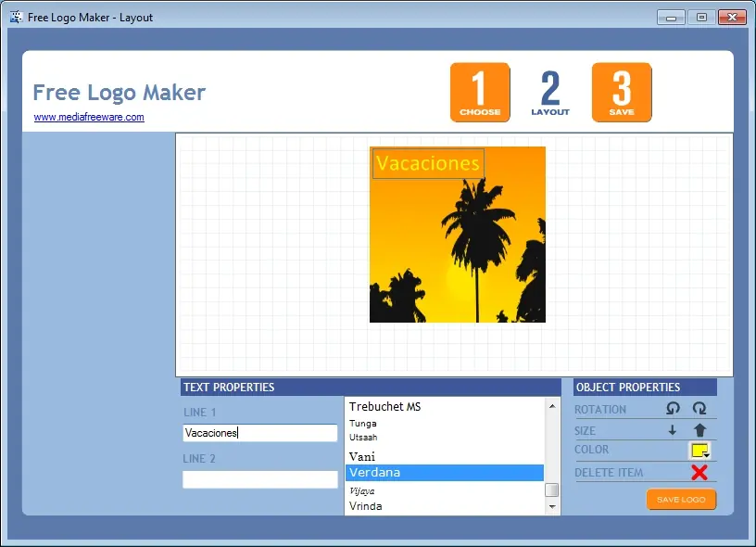Rotate the object clockwise

tap(699, 409)
